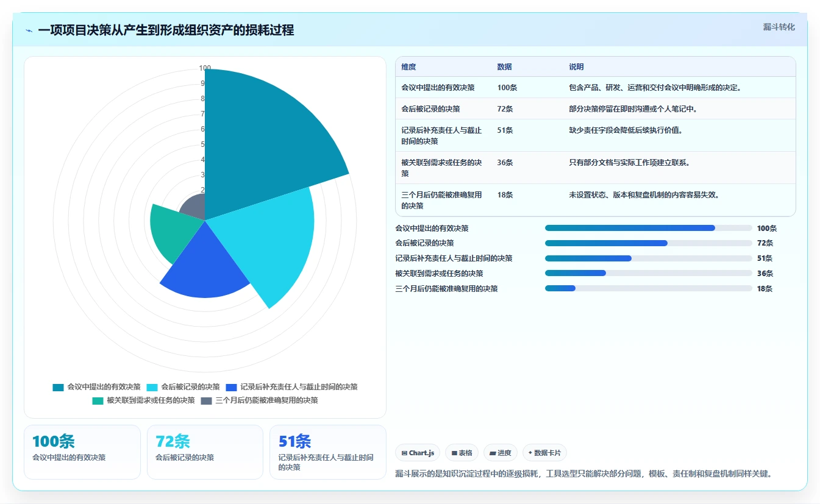Click the 表格 tag chip

462,453
